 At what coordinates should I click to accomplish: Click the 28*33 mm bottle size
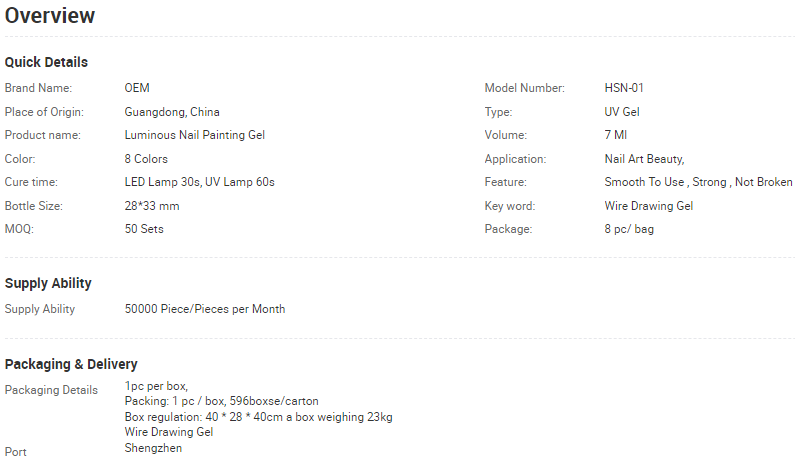click(x=152, y=206)
